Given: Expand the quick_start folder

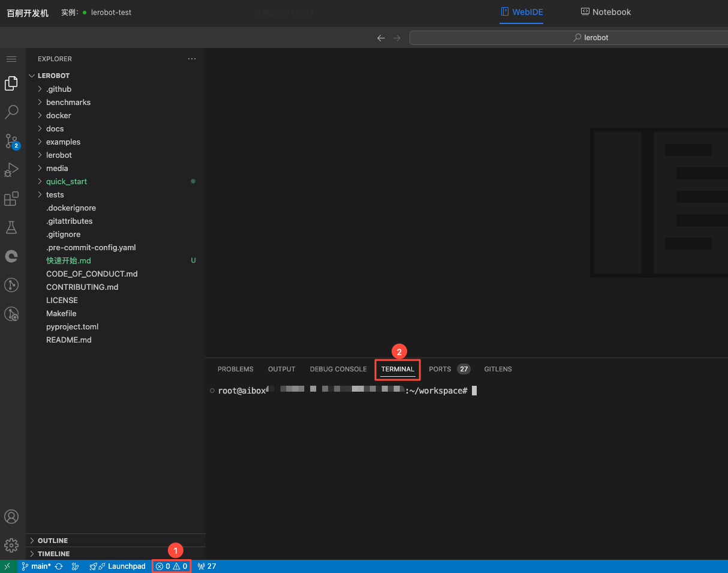Looking at the screenshot, I should [x=67, y=181].
